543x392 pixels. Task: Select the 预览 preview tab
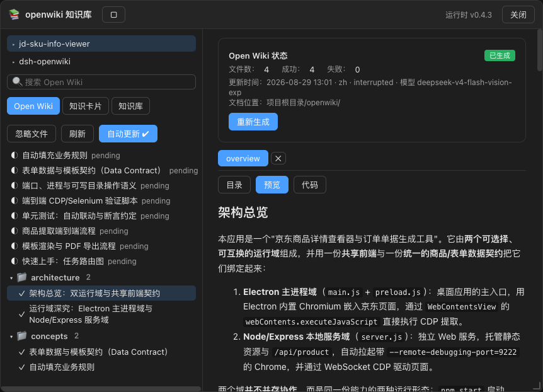(x=272, y=185)
